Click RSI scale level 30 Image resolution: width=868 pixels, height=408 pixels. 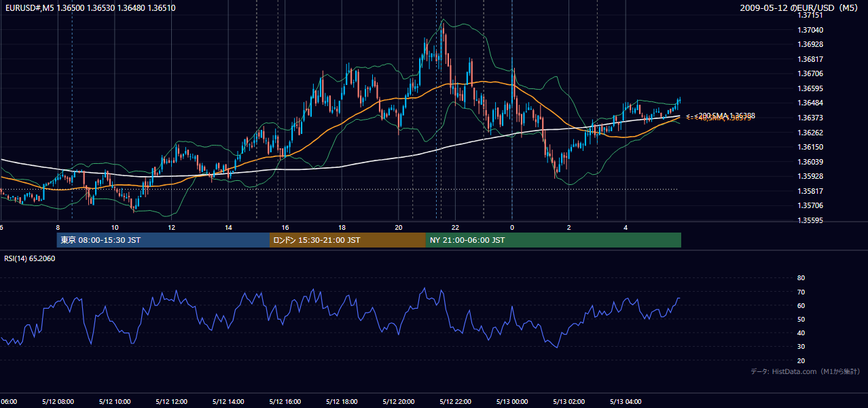pos(801,347)
